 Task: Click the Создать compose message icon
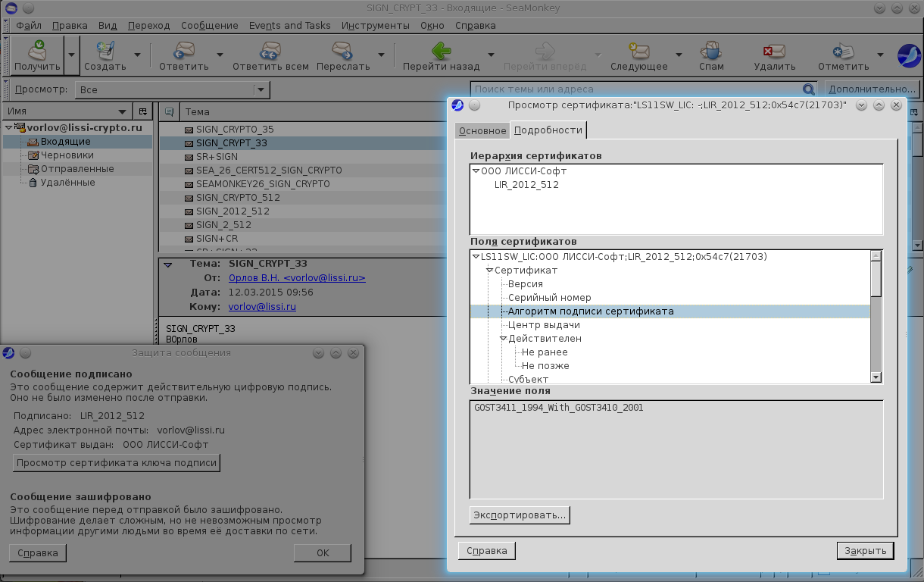pos(105,51)
